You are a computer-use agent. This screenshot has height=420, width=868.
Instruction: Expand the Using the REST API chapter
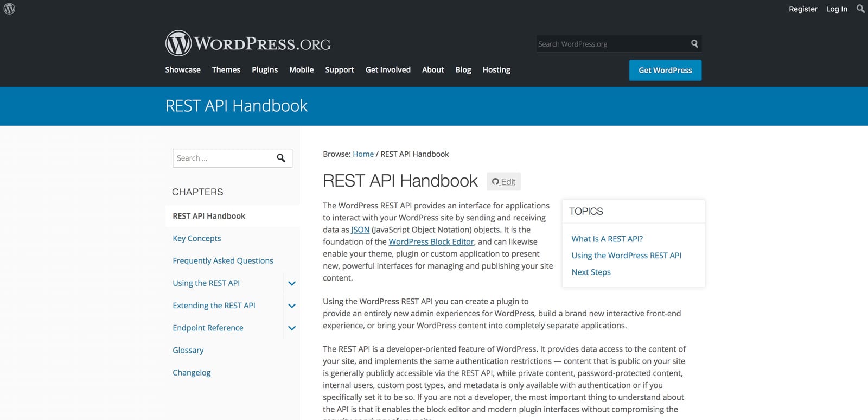(x=292, y=283)
